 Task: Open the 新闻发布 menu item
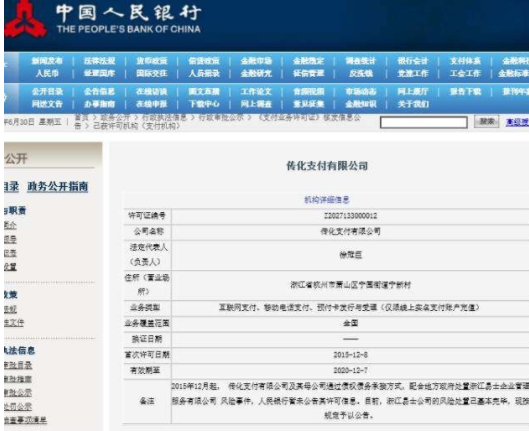47,61
